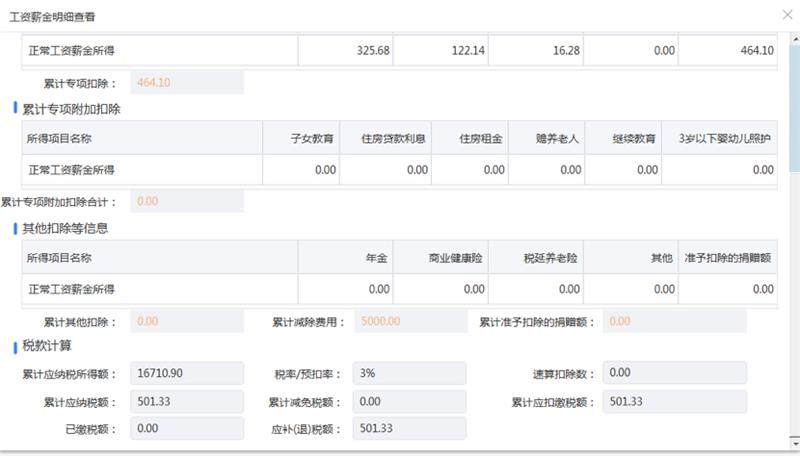This screenshot has height=456, width=800.
Task: Click the 子女教育 column header
Action: [x=312, y=138]
